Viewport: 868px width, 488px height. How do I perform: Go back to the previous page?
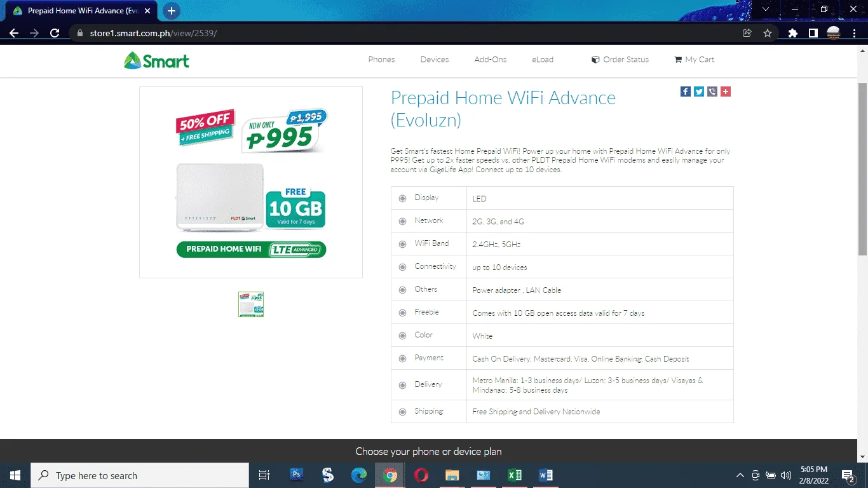(x=14, y=33)
